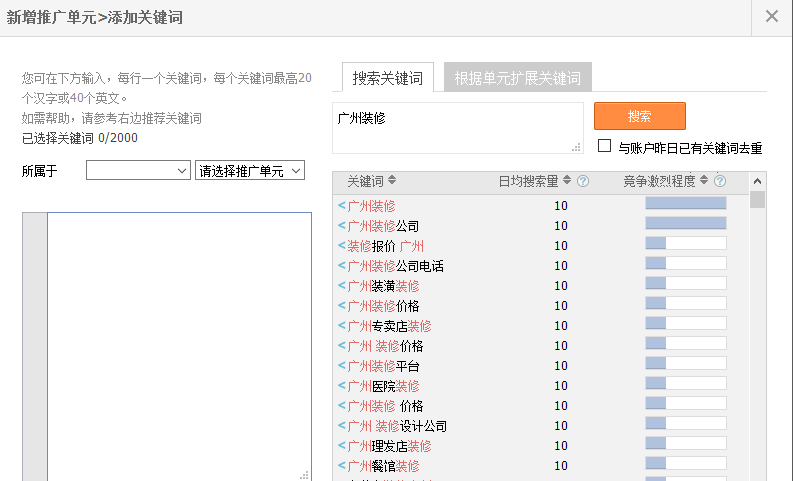Open the help icon beside 日均搜索量

tap(583, 181)
